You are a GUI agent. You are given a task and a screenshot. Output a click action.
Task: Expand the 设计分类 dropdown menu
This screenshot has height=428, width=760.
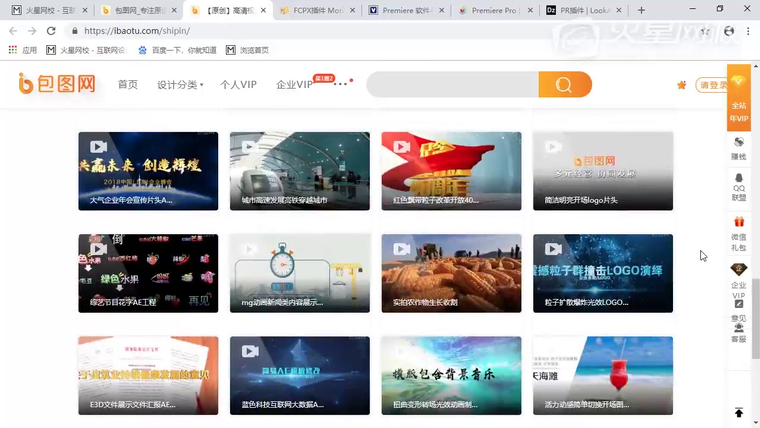[x=180, y=85]
